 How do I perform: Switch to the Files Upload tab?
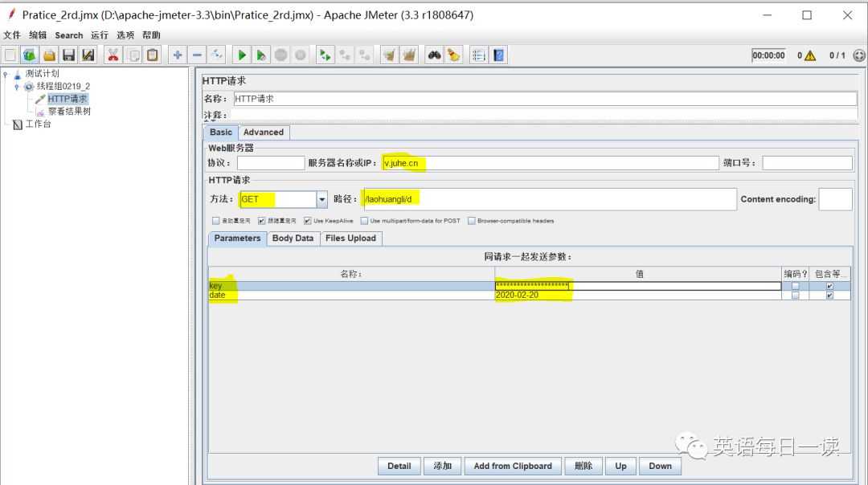[x=351, y=238]
